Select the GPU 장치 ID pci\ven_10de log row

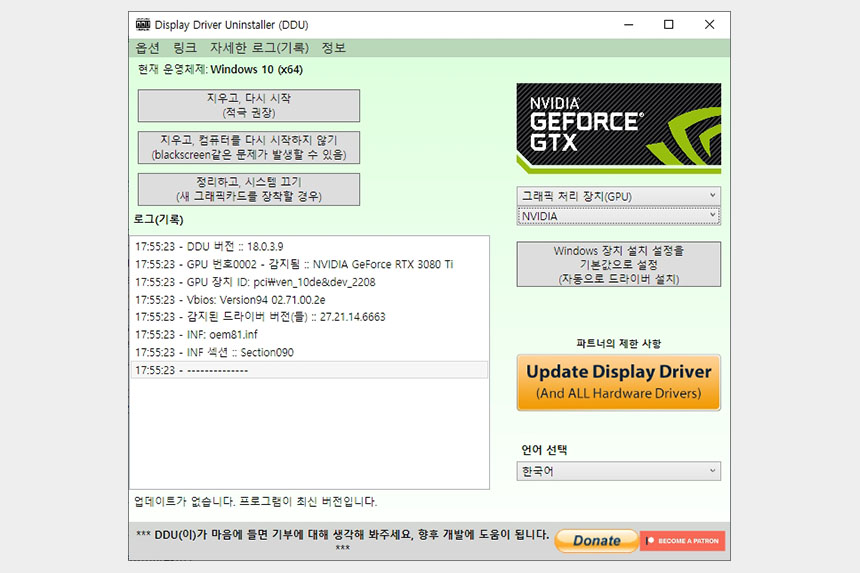(309, 282)
